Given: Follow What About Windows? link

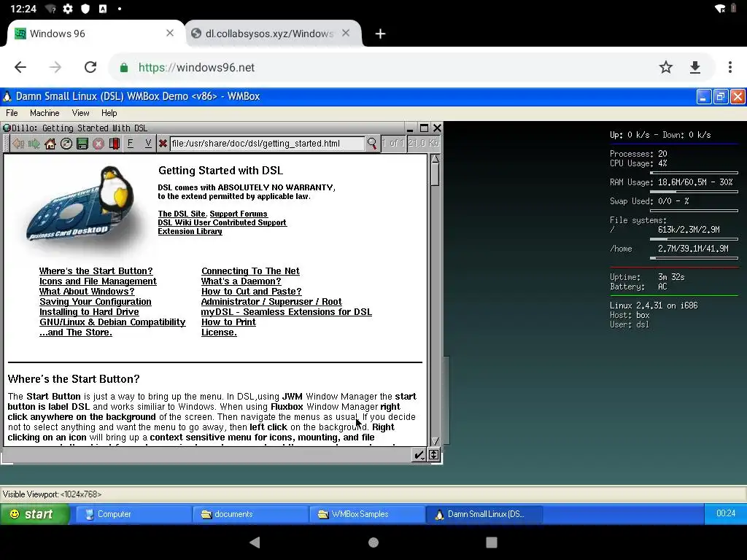Looking at the screenshot, I should pos(87,292).
